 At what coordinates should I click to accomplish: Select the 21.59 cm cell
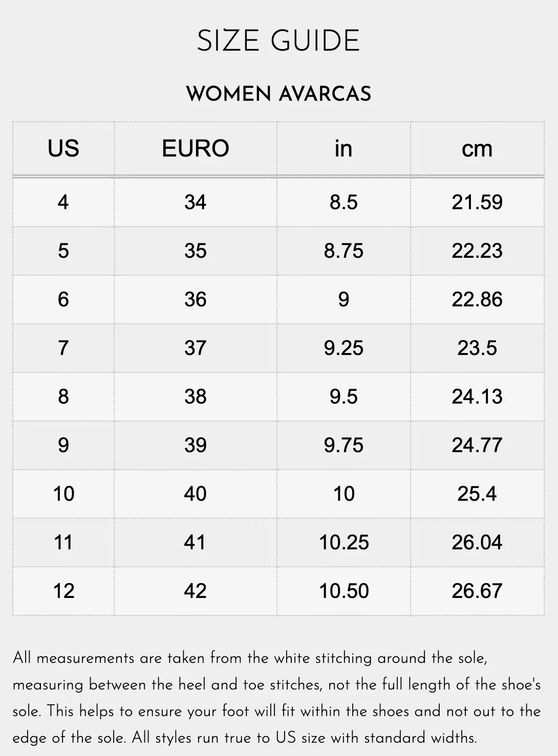(x=477, y=203)
